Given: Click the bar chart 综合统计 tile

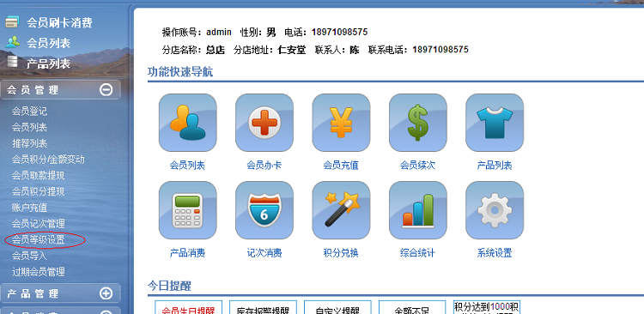Looking at the screenshot, I should point(418,210).
